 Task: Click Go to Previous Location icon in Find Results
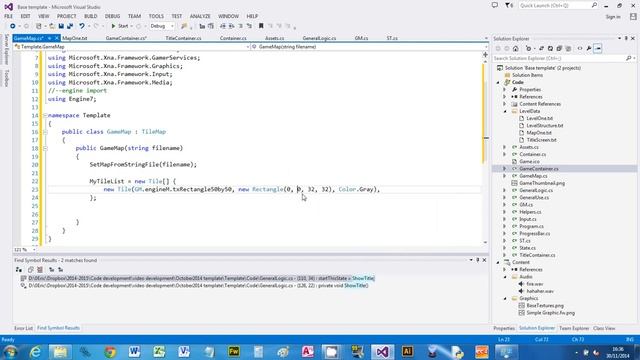[x=51, y=270]
